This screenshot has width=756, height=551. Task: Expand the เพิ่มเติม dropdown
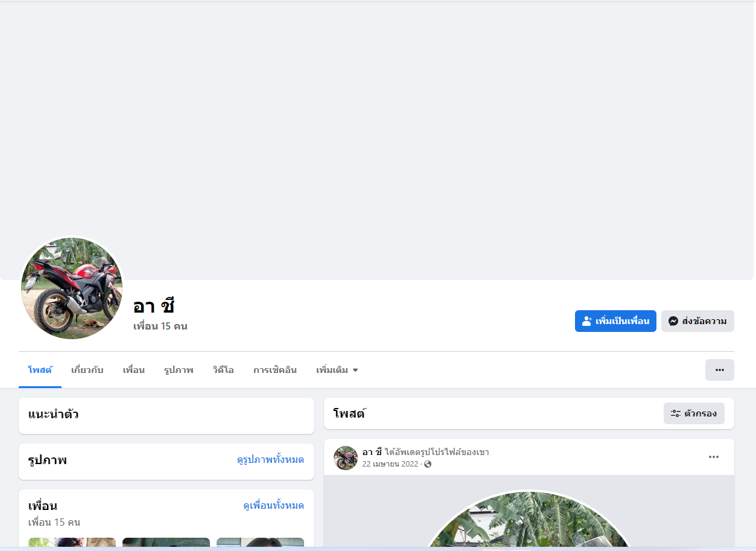[337, 370]
